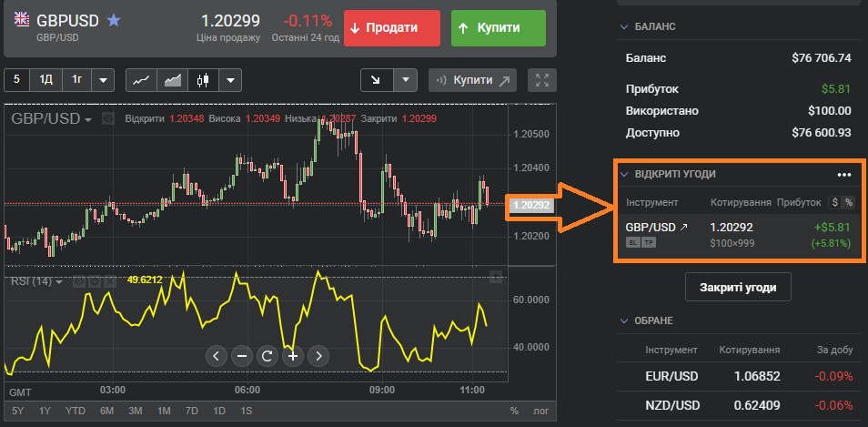Zoom in chart with plus button
Viewport: 868px width, 427px height.
coord(293,356)
